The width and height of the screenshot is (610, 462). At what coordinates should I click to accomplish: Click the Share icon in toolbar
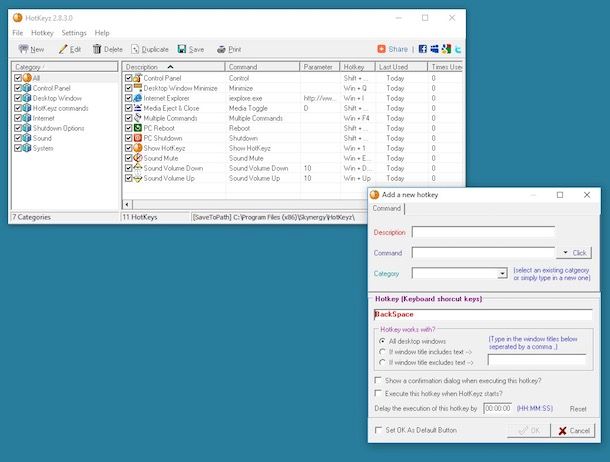coord(381,49)
